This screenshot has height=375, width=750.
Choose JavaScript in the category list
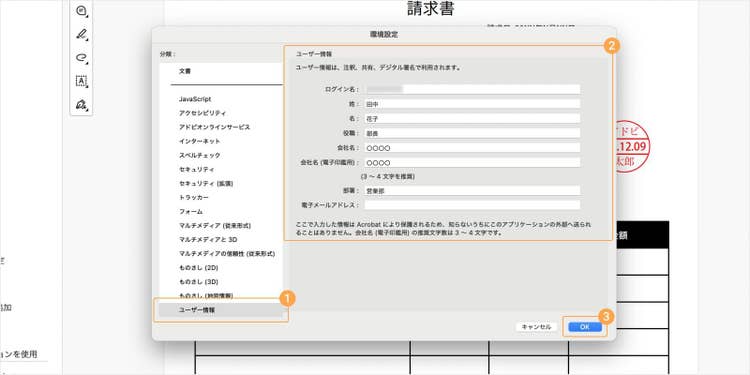[x=195, y=99]
